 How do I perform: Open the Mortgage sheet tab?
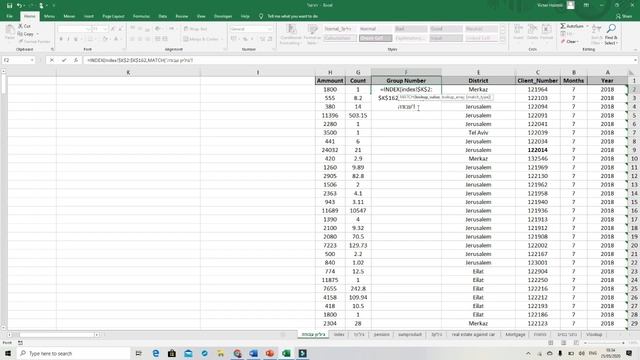pyautogui.click(x=515, y=334)
